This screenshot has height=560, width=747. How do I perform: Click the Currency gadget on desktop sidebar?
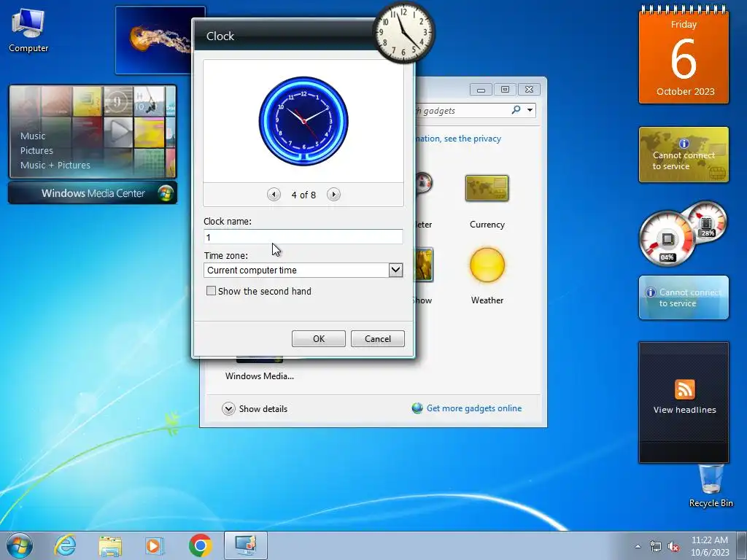[684, 155]
